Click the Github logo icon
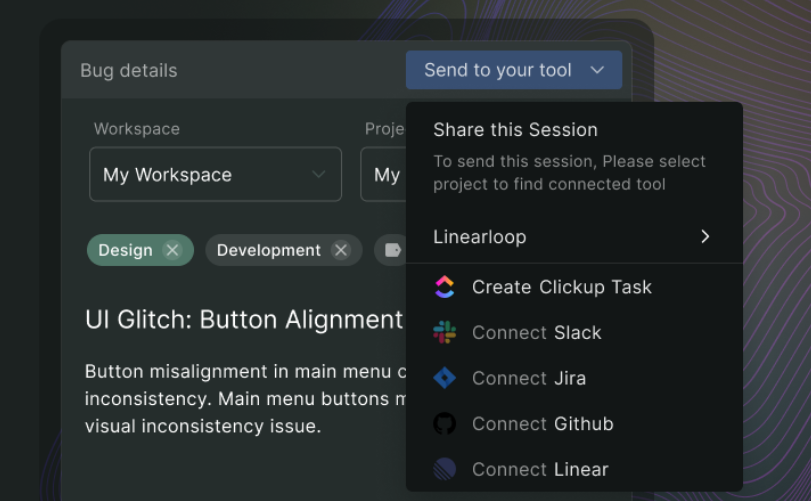 (x=445, y=424)
